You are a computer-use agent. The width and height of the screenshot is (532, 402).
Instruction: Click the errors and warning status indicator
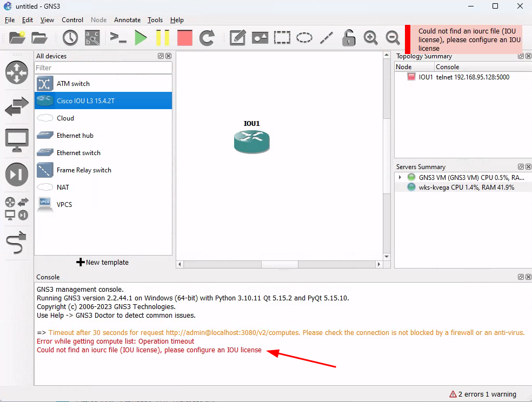pos(482,394)
